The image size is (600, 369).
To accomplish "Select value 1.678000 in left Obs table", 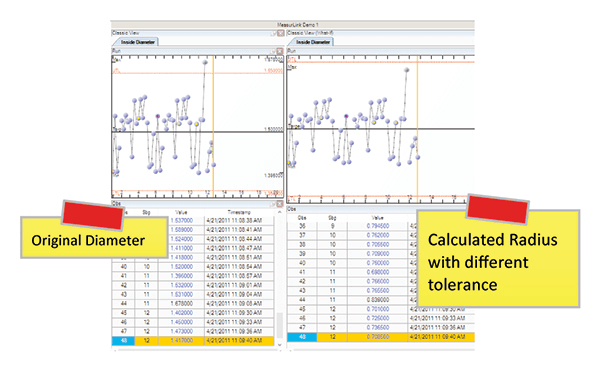I will point(182,304).
